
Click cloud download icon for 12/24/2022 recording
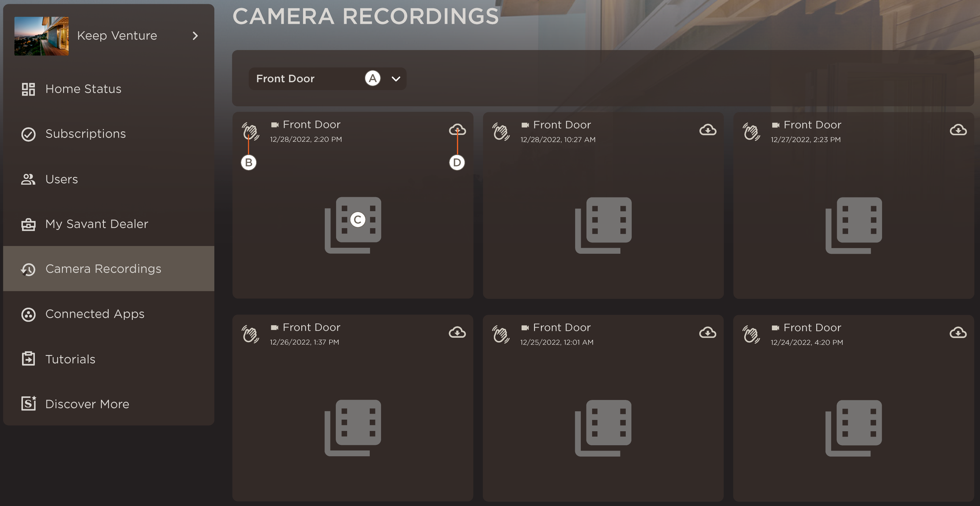tap(958, 333)
